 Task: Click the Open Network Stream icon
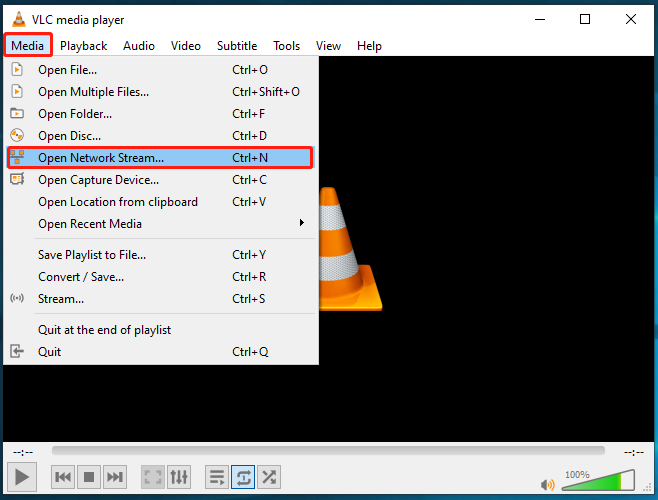click(x=17, y=157)
